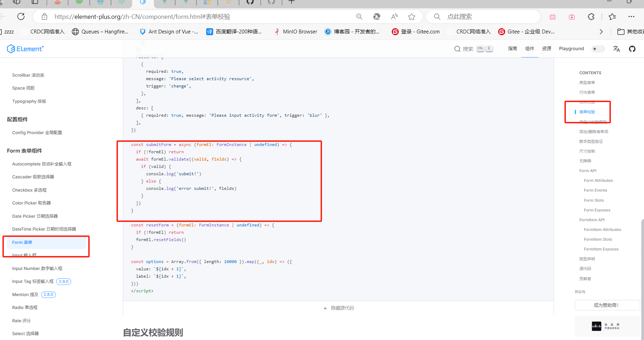644x340 pixels.
Task: Open Color Picker 取色器 page
Action: click(31, 203)
